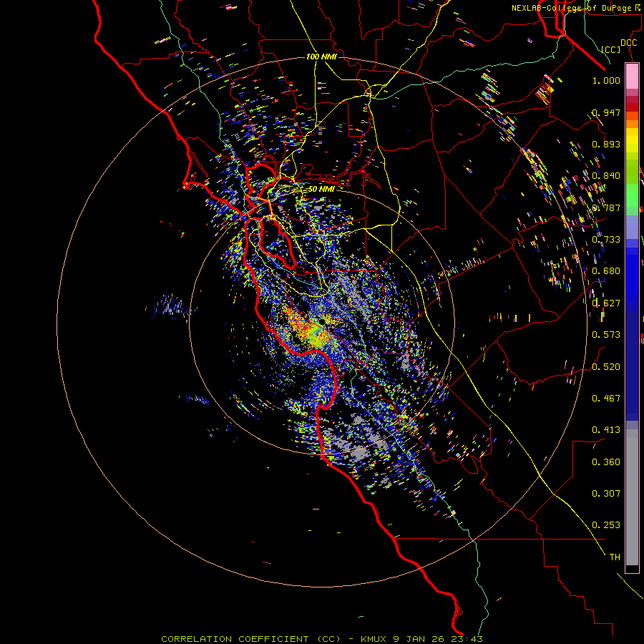
Task: Click the 0.413 scale value
Action: point(606,430)
